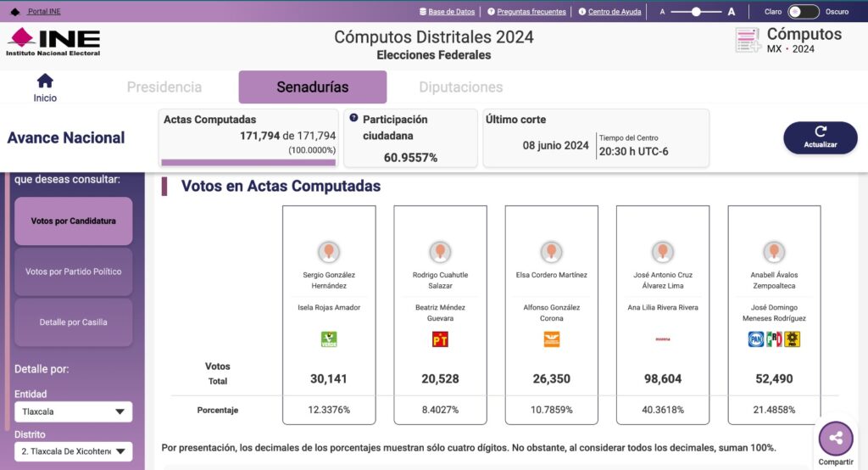Select Votos por Partido Político
Screen dimensions: 868x470
74,271
